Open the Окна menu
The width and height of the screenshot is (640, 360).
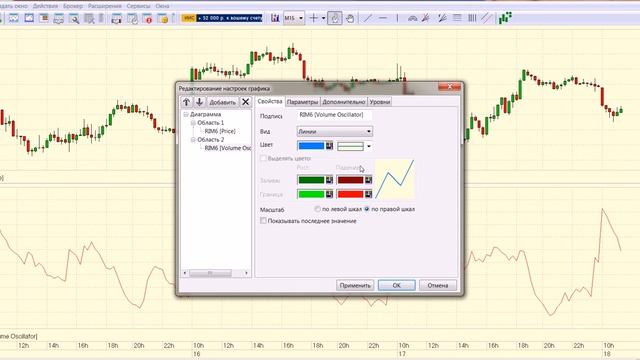pos(162,6)
